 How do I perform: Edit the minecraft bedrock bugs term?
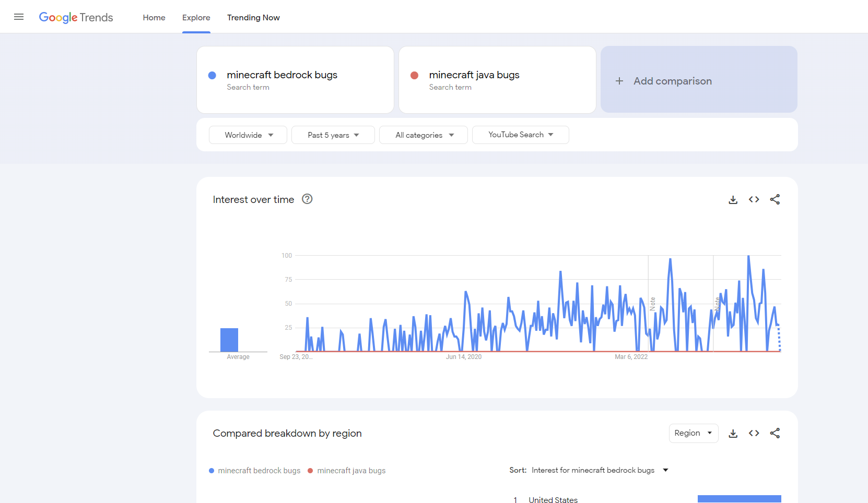coord(295,80)
